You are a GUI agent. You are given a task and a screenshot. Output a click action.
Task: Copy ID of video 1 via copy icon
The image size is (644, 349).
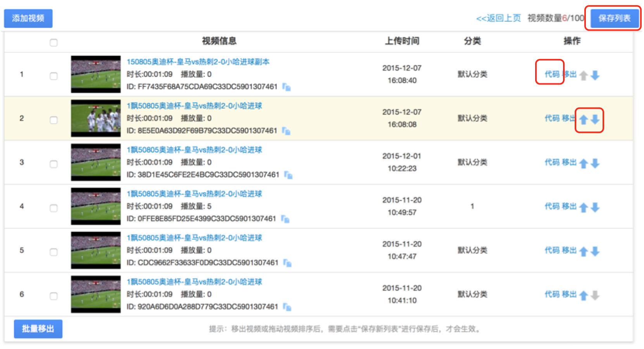coord(286,87)
